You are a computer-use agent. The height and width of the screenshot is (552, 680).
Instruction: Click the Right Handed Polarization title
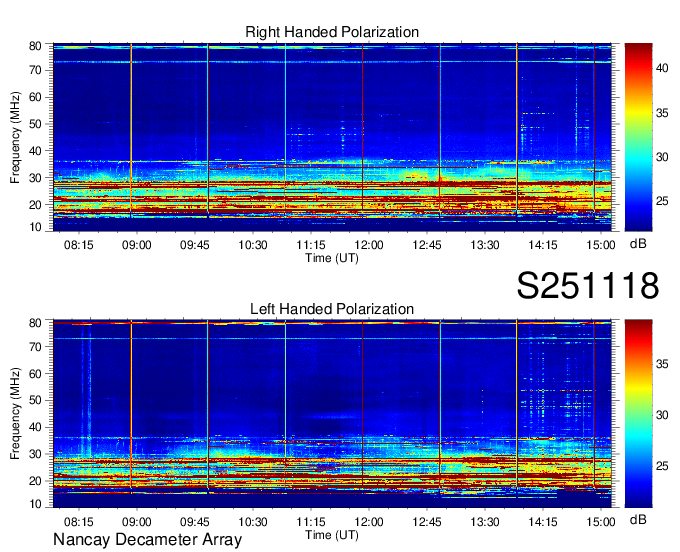[x=332, y=33]
